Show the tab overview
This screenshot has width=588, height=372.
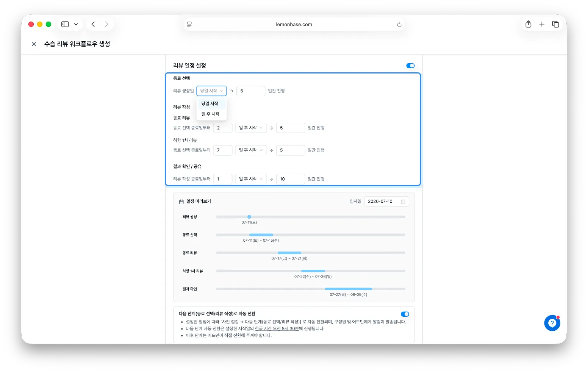[556, 24]
